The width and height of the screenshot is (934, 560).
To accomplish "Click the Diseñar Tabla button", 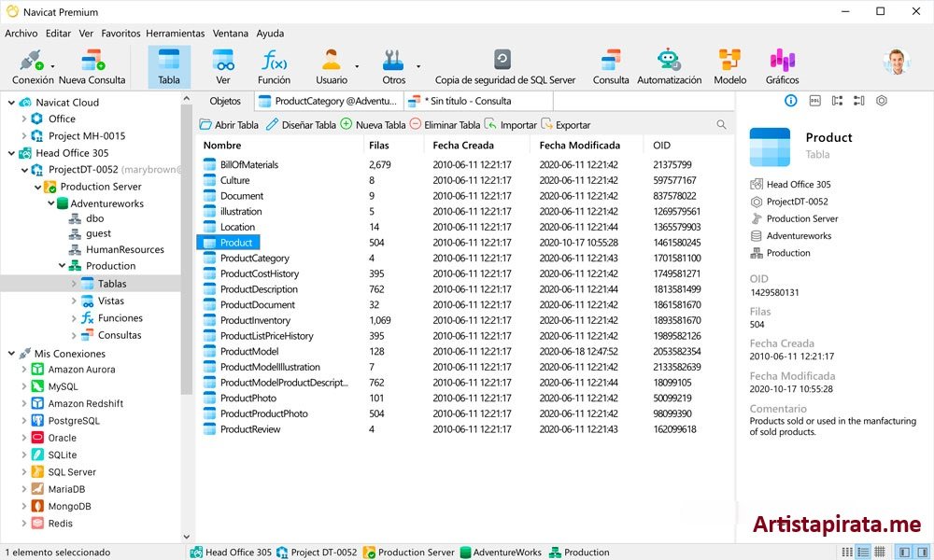I will (301, 125).
